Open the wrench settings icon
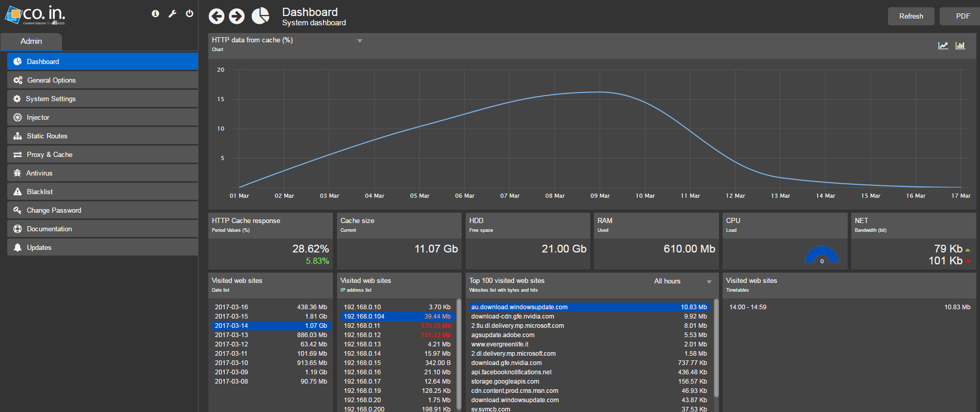This screenshot has height=412, width=980. pyautogui.click(x=172, y=14)
